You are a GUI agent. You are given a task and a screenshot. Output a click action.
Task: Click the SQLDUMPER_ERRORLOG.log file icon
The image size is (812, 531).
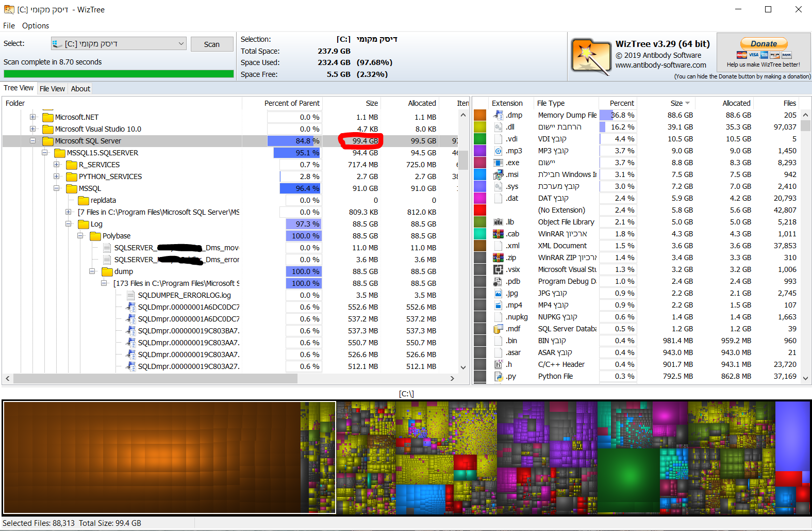[x=131, y=295]
